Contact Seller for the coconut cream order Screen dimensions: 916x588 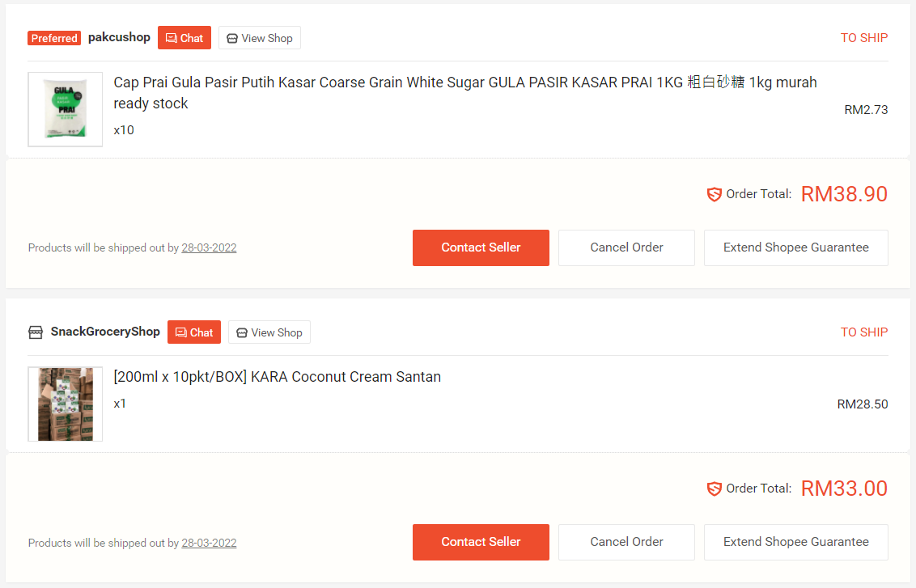(x=481, y=542)
